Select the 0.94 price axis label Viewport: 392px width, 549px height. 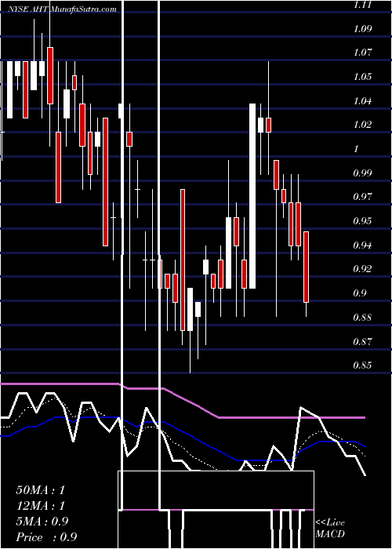coord(362,245)
